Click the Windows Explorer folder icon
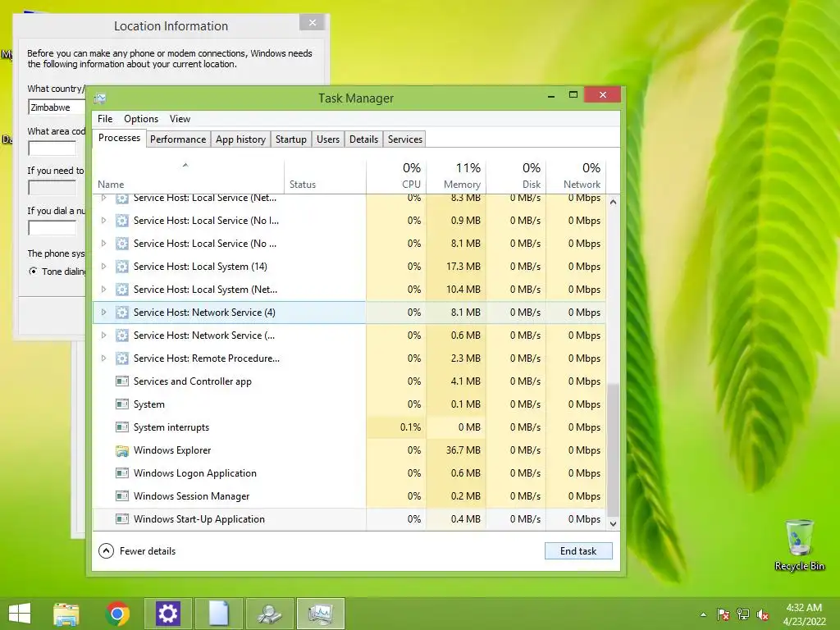Viewport: 840px width, 630px height. point(122,450)
